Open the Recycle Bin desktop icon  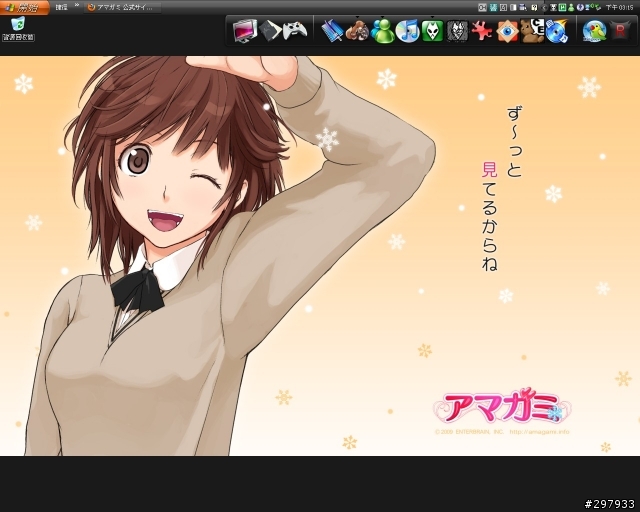[x=18, y=29]
